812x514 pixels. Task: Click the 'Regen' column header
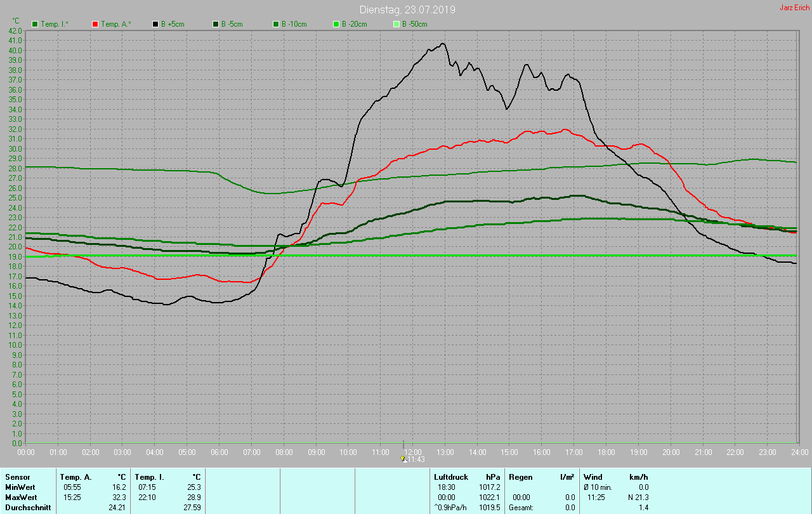coord(521,477)
